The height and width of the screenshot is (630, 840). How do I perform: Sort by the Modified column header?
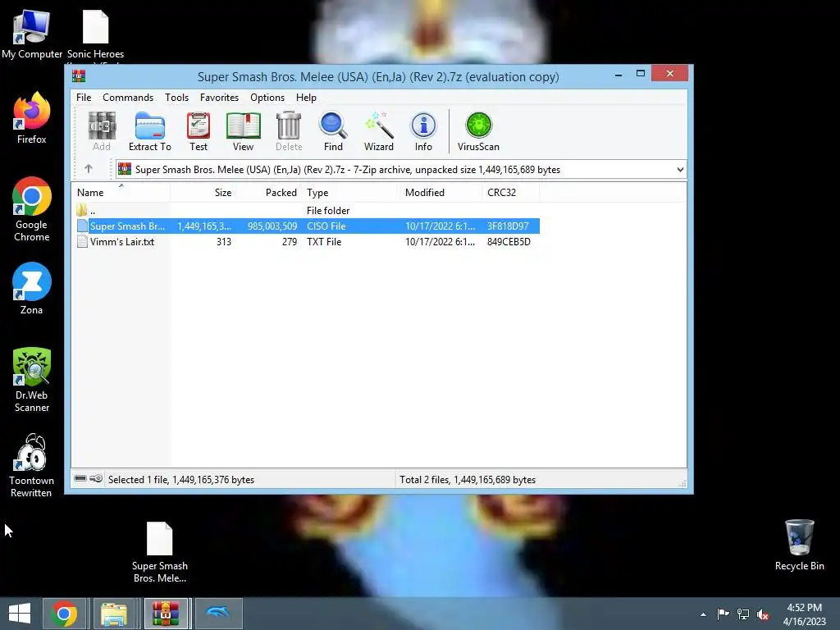[x=441, y=192]
